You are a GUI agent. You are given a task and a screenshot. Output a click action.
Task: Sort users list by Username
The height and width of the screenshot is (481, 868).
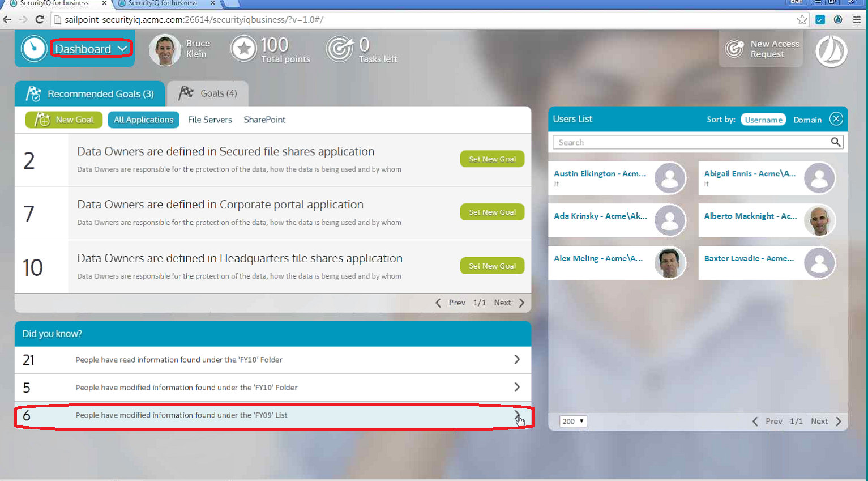pyautogui.click(x=763, y=120)
